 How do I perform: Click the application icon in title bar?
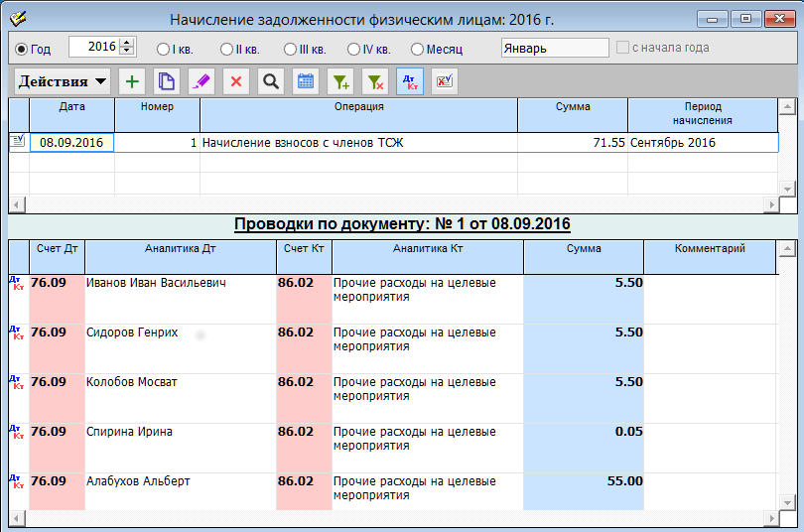(18, 20)
